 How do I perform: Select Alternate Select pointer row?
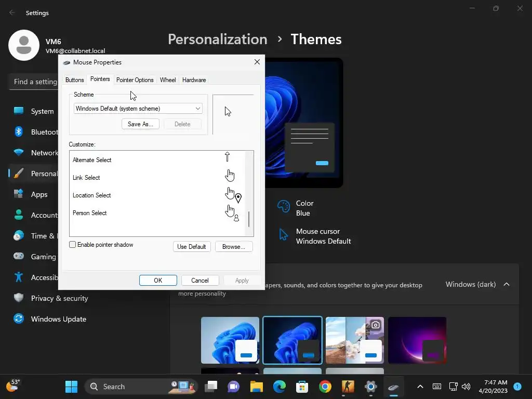(x=157, y=160)
